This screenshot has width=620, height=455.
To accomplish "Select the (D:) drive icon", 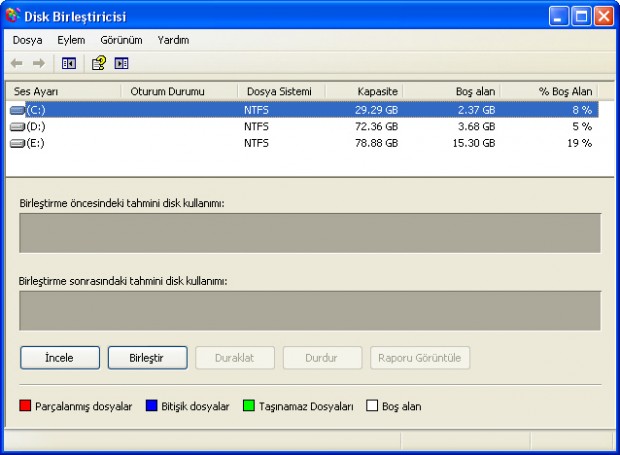I will [x=17, y=127].
